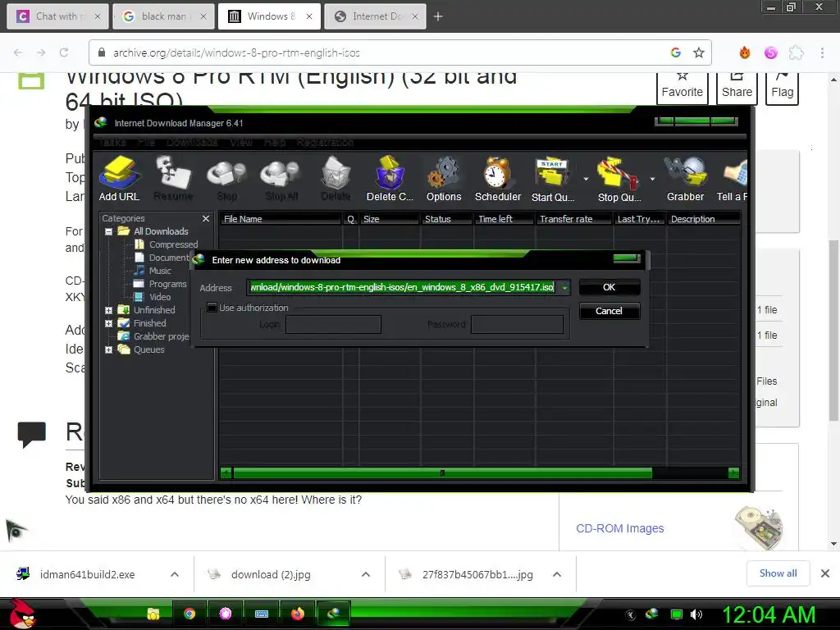Open a new browser tab
Screen dimensions: 840x630
coord(438,16)
